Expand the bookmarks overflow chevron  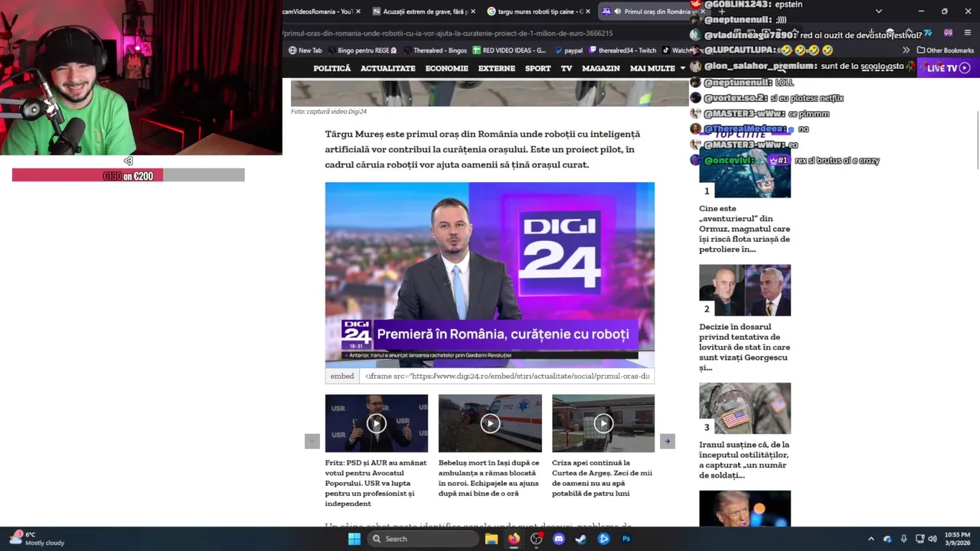(906, 51)
